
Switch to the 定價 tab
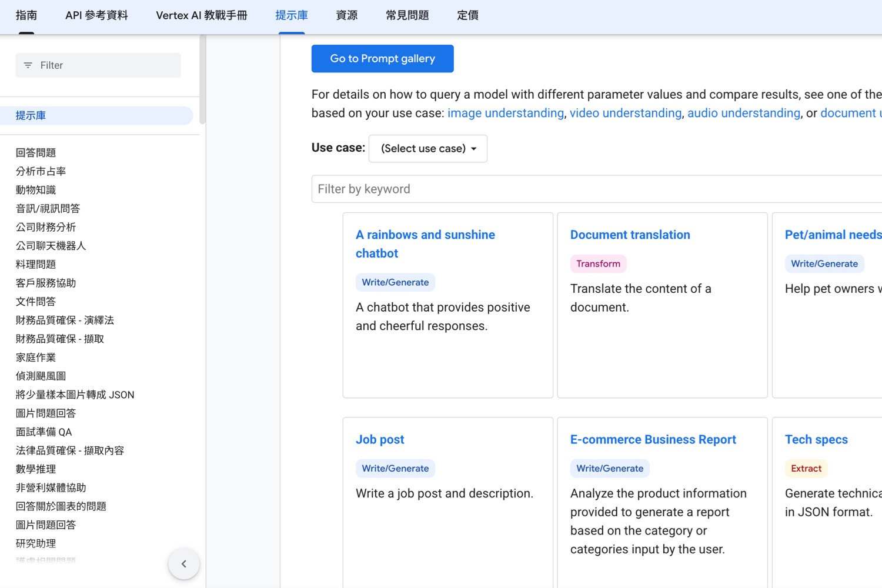pyautogui.click(x=467, y=15)
